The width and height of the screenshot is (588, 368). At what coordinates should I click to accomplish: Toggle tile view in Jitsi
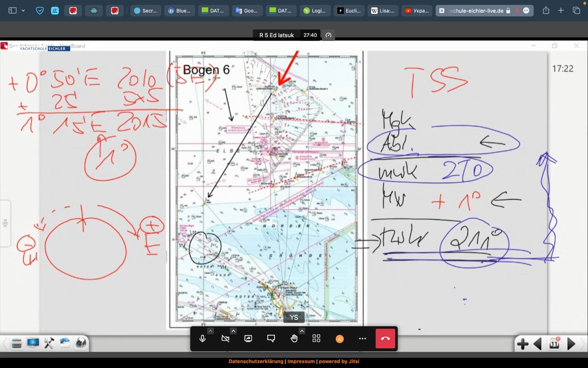tap(317, 339)
